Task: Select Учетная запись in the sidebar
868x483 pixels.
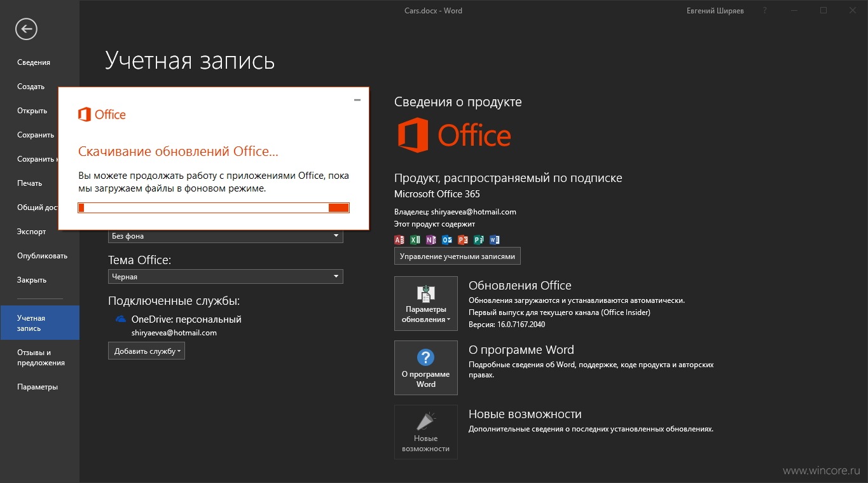Action: point(39,323)
